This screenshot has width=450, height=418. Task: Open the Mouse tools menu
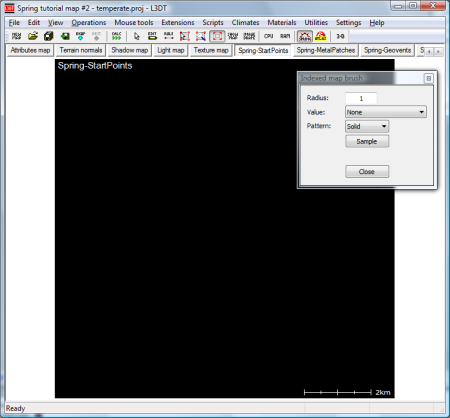click(x=134, y=23)
